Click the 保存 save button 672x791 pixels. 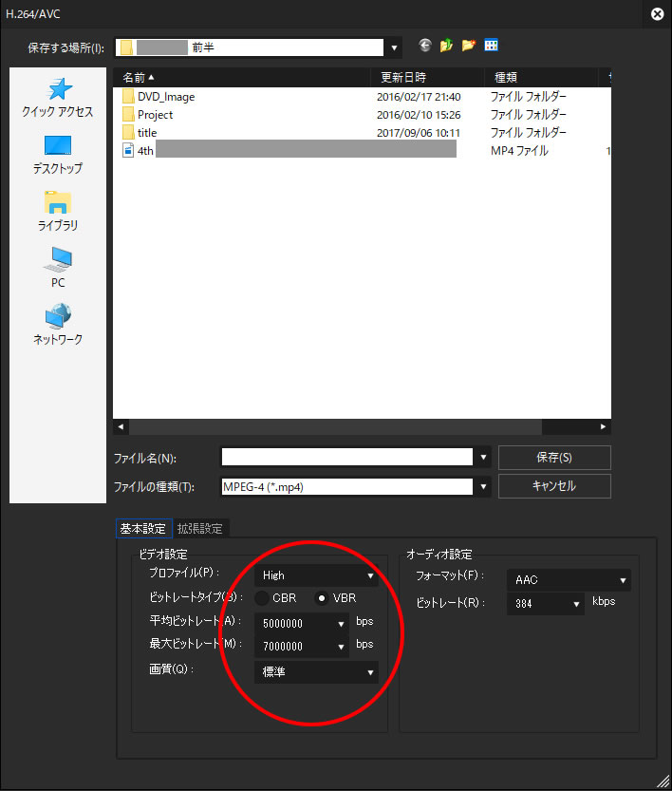(554, 457)
